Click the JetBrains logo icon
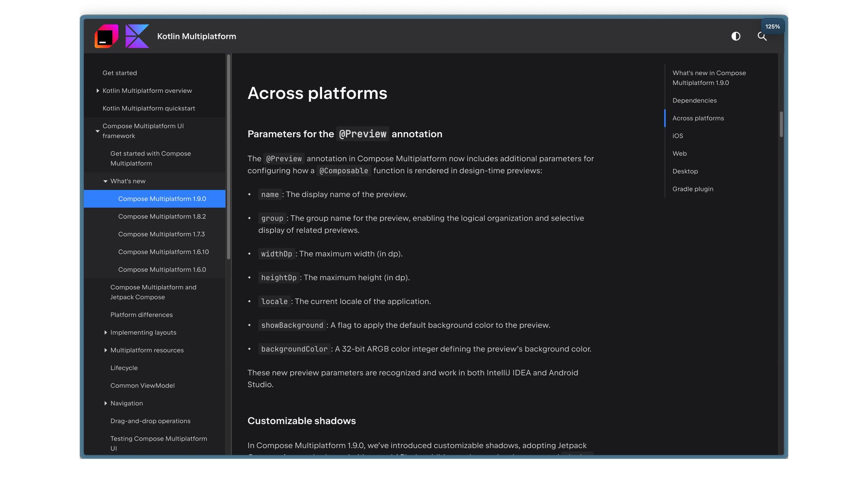This screenshot has width=868, height=488. pyautogui.click(x=106, y=36)
